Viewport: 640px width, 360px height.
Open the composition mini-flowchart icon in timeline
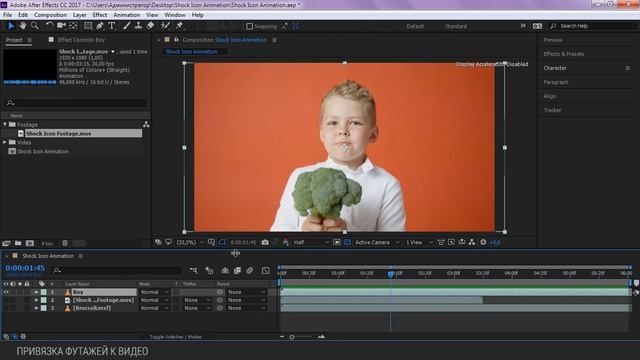[x=193, y=270]
